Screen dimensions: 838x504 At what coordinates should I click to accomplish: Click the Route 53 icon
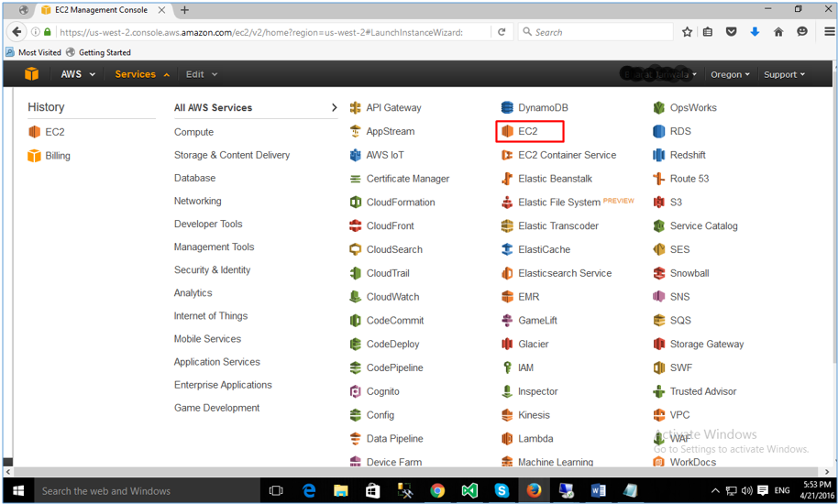(x=659, y=179)
